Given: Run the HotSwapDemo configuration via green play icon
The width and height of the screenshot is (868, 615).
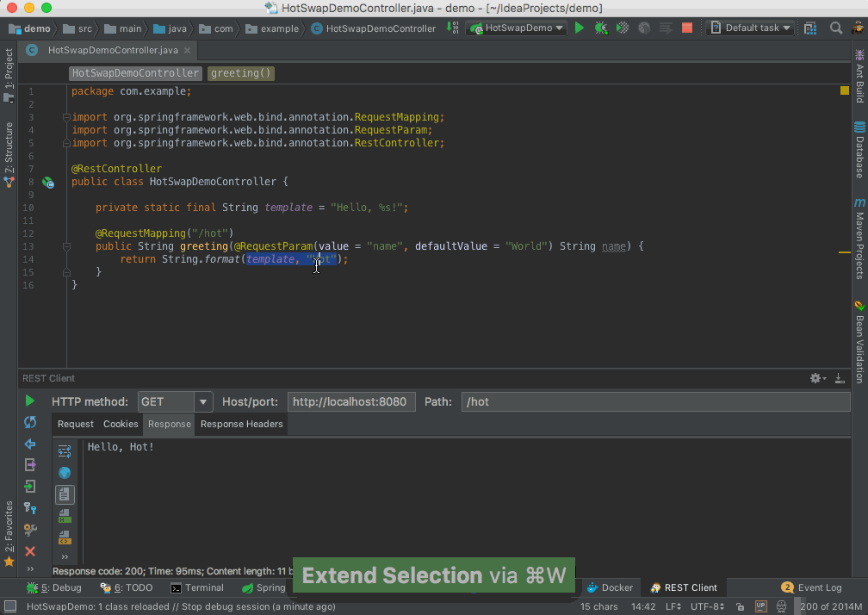Looking at the screenshot, I should point(579,28).
